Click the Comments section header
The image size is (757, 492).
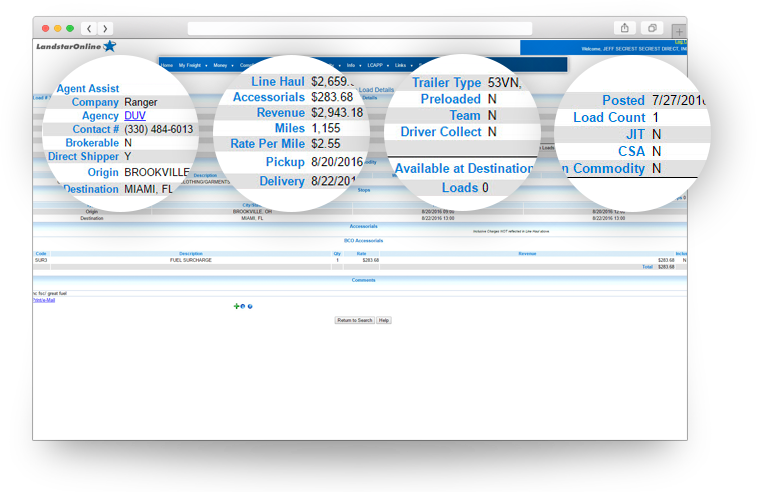click(x=364, y=280)
